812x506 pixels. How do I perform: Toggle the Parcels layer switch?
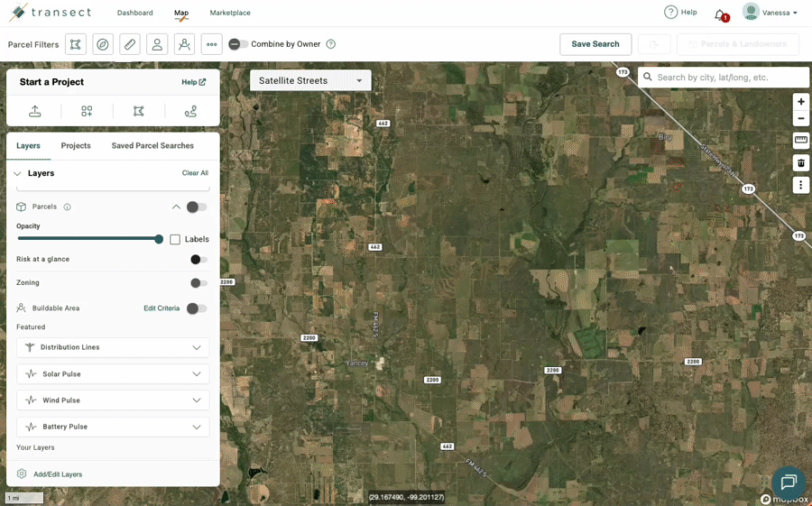196,207
